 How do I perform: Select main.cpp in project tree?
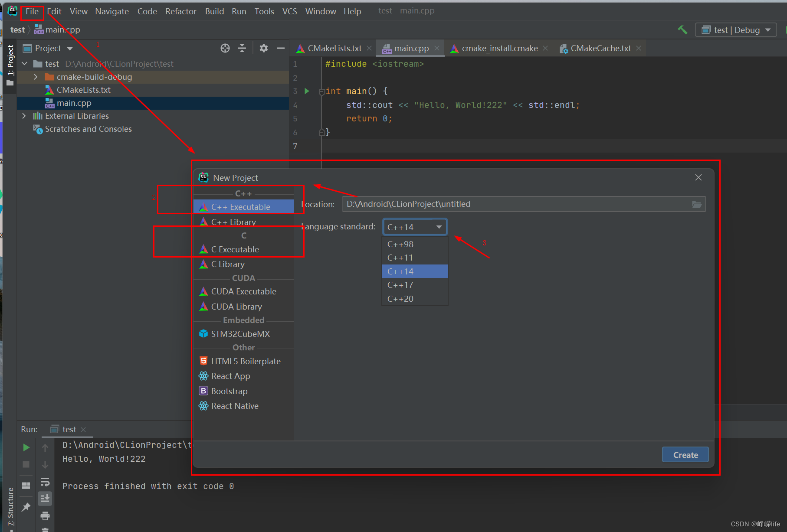tap(74, 103)
